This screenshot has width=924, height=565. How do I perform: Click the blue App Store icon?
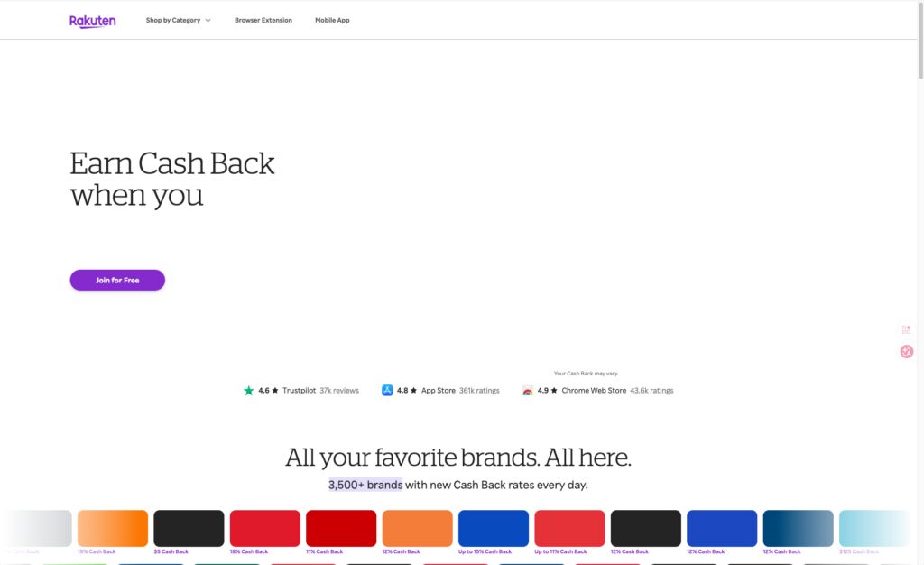point(387,390)
